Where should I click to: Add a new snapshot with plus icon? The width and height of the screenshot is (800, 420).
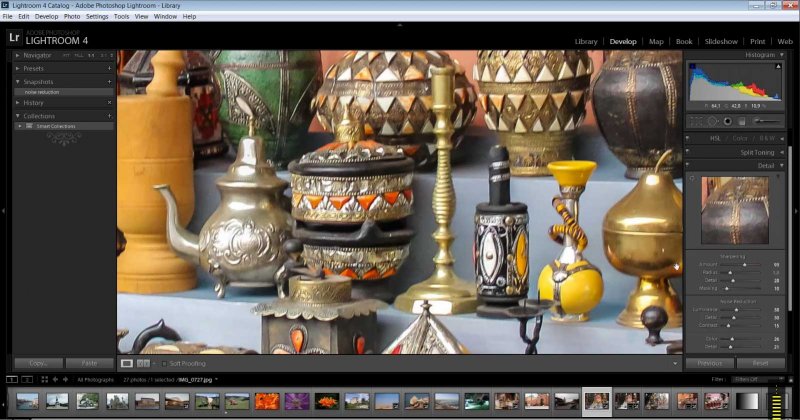click(x=109, y=81)
